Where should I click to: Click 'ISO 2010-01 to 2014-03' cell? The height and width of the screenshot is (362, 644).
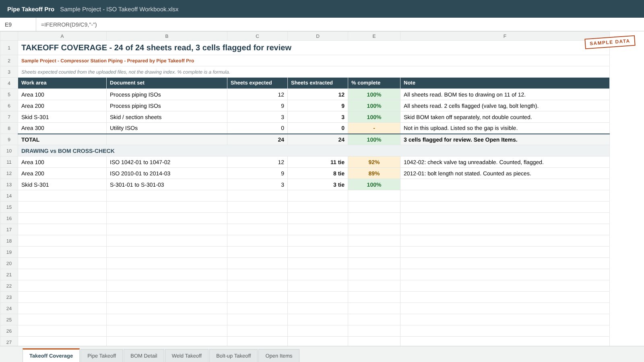167,173
